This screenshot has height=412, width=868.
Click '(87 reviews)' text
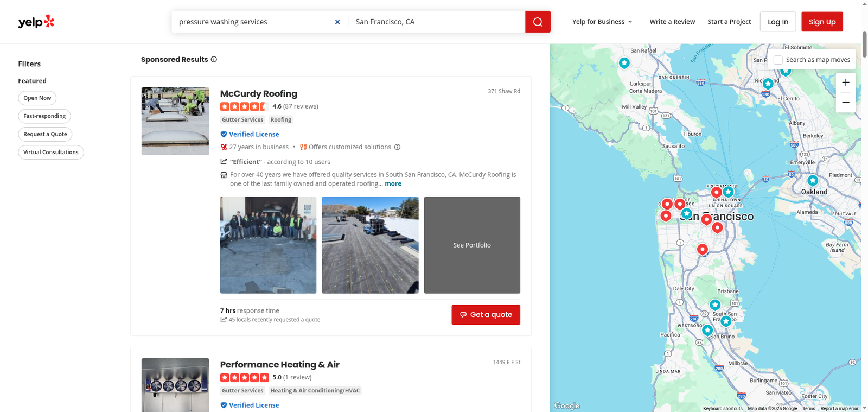pos(301,106)
